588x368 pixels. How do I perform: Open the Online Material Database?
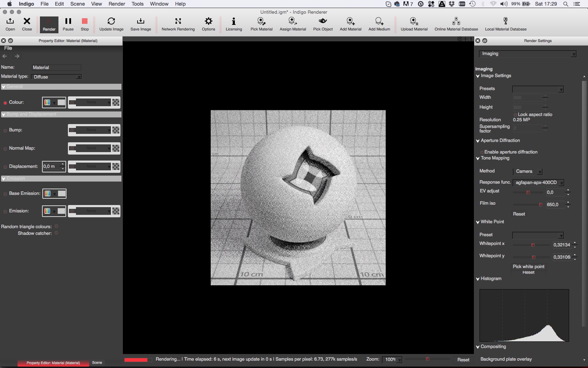[456, 24]
